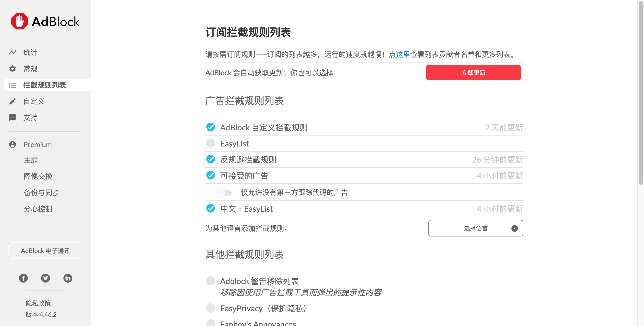Go to 拦截规则列表 menu item
644x326 pixels.
tap(44, 85)
